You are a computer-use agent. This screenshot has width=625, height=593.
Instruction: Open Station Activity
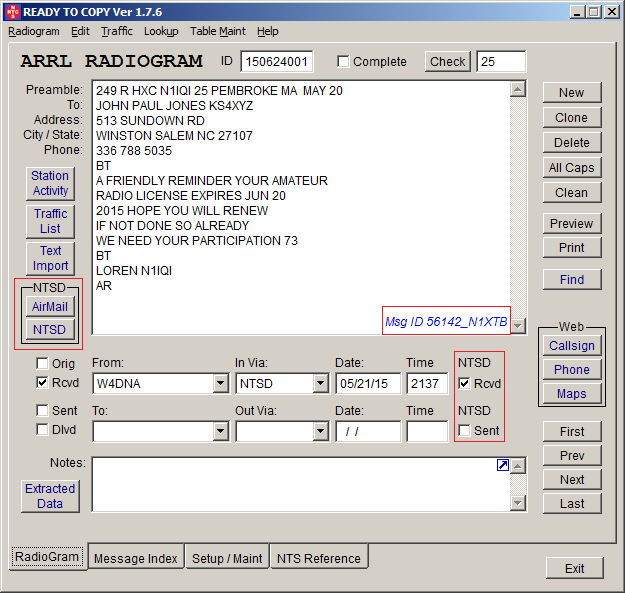click(x=50, y=183)
